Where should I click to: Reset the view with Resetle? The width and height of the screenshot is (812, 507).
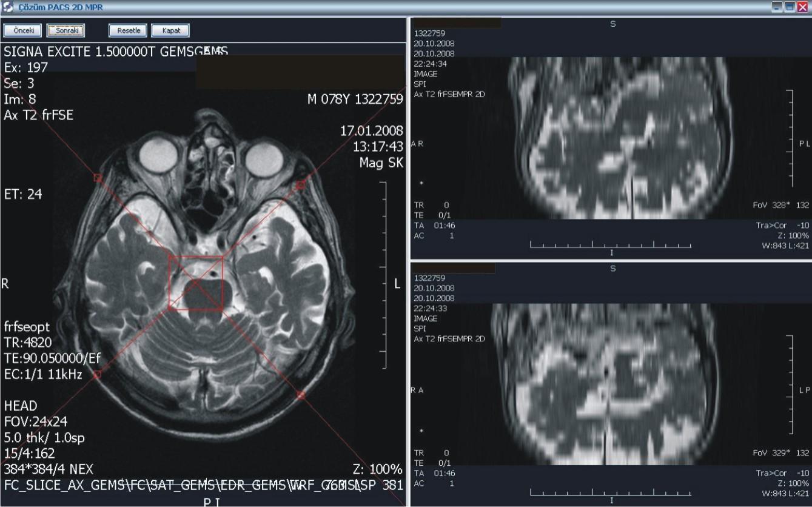(x=128, y=30)
